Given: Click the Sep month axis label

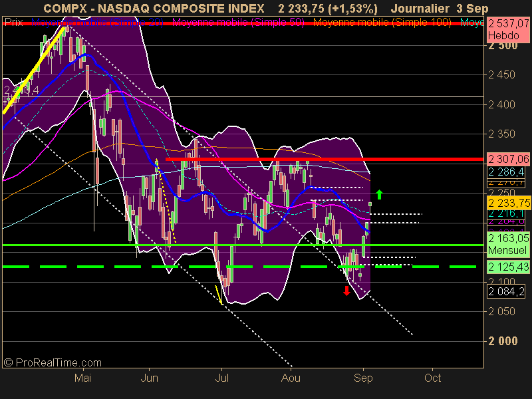Looking at the screenshot, I should (363, 378).
